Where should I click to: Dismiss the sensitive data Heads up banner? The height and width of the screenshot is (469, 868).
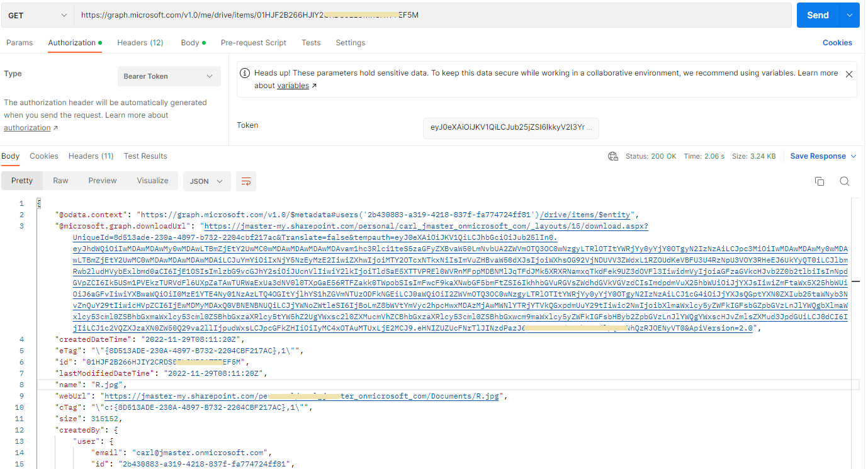[x=848, y=74]
